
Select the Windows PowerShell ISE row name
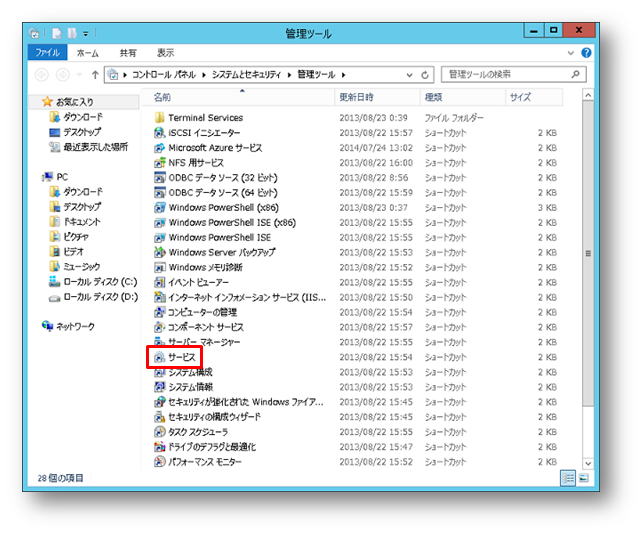coord(219,238)
